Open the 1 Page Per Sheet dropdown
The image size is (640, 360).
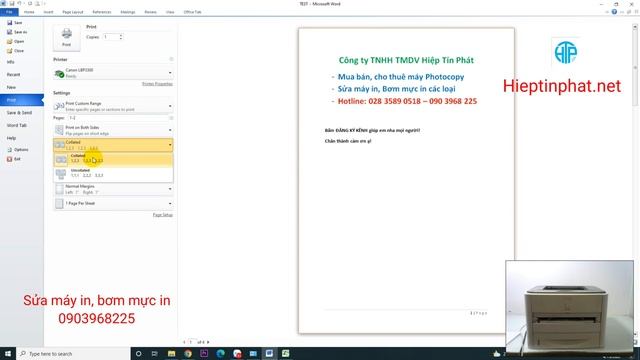(113, 203)
